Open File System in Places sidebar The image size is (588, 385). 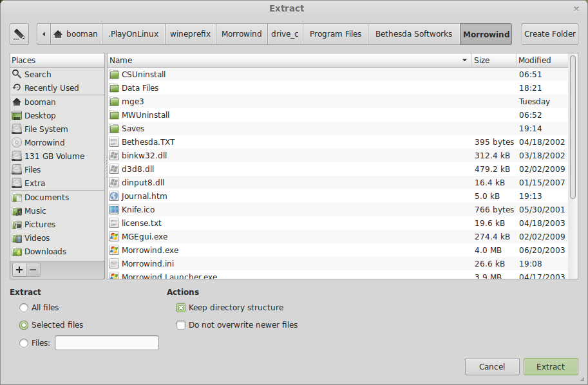pyautogui.click(x=57, y=129)
